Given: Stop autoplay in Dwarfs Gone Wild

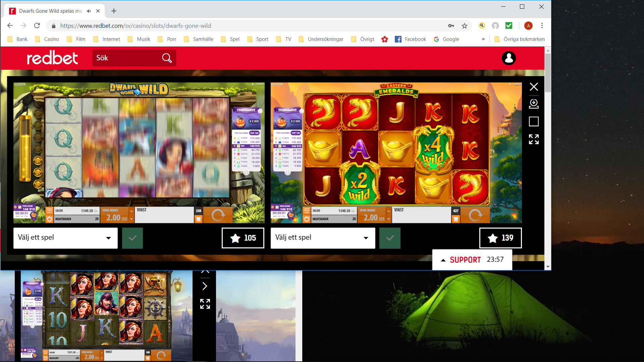Looking at the screenshot, I should (199, 219).
